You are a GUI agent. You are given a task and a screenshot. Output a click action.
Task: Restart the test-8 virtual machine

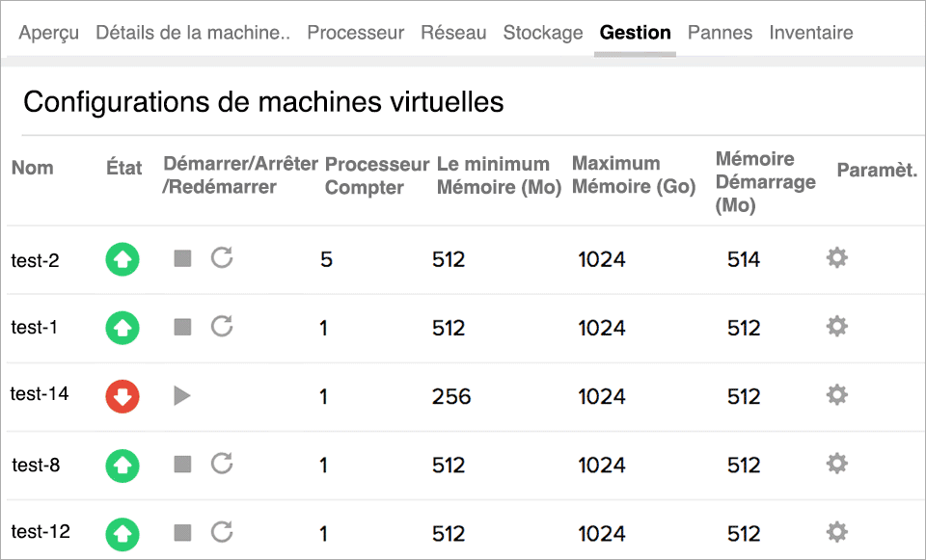pos(221,465)
